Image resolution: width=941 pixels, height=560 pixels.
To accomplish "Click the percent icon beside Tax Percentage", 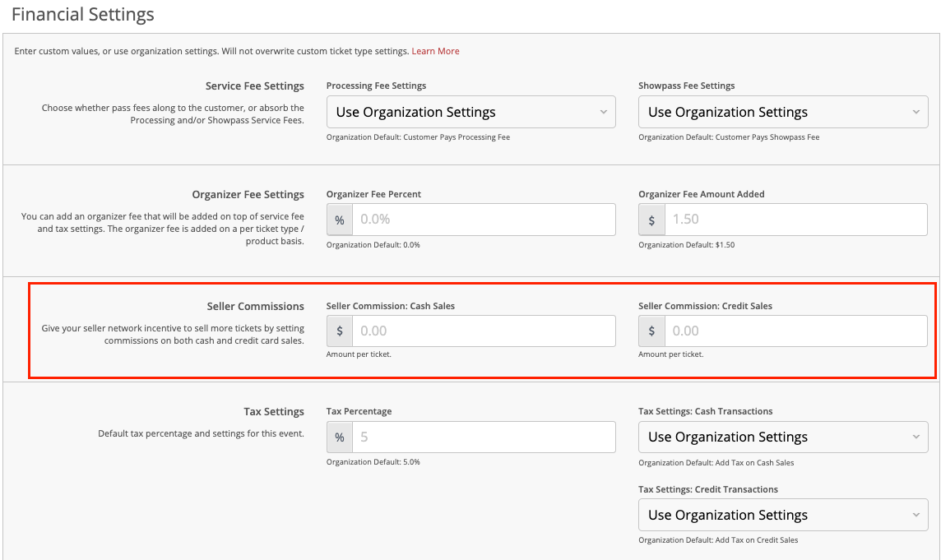I will (x=340, y=437).
